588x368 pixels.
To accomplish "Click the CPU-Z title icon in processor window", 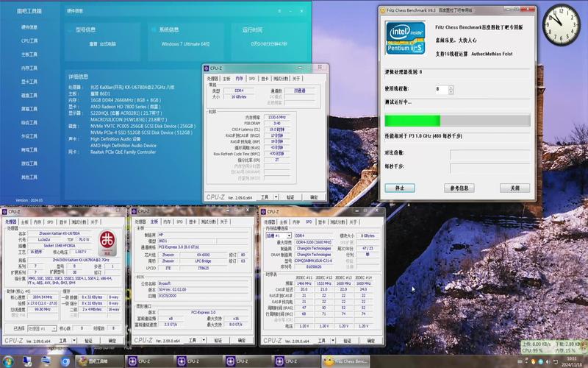I will click(x=5, y=212).
